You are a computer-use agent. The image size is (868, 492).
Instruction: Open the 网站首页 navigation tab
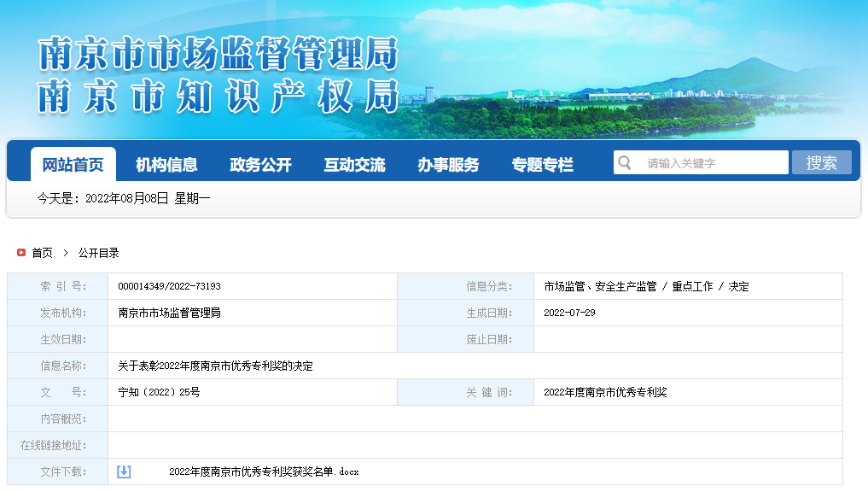pyautogui.click(x=73, y=165)
